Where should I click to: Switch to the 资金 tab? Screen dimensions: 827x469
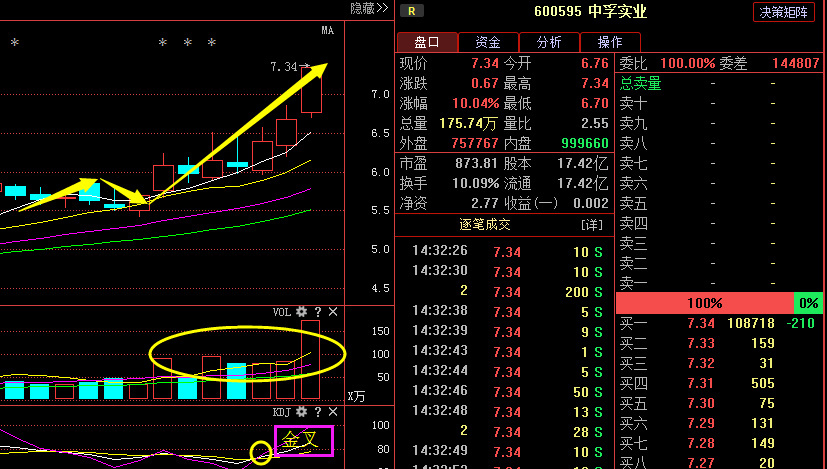tap(488, 42)
